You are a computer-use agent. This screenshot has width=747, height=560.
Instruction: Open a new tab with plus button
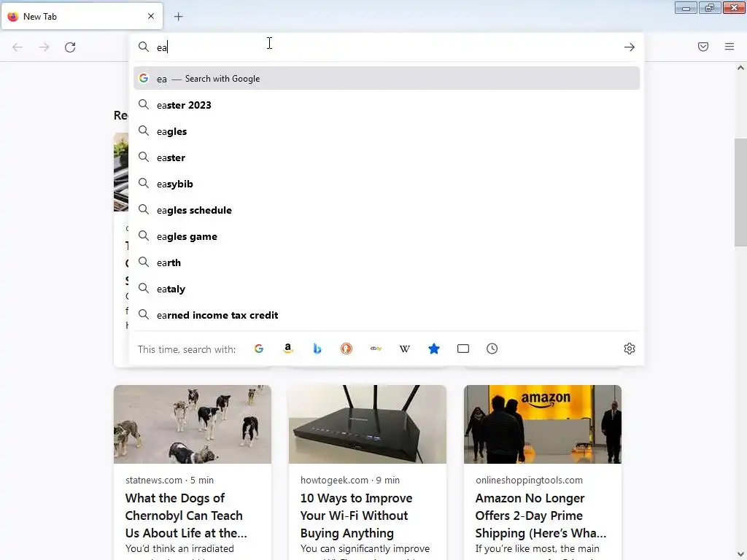[x=178, y=17]
